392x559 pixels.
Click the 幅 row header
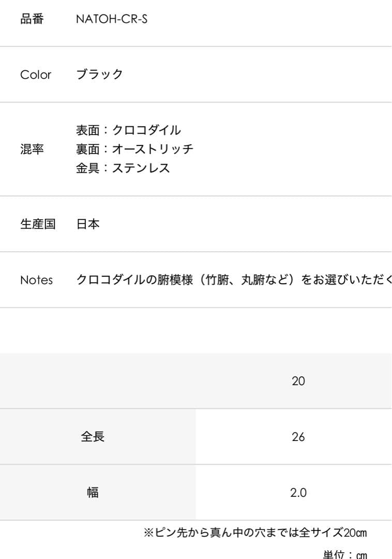[93, 493]
